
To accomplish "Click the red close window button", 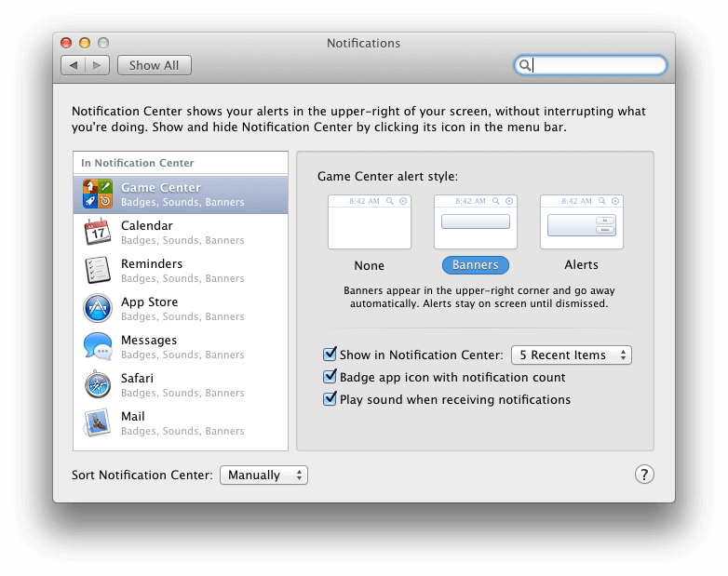I will pos(66,43).
